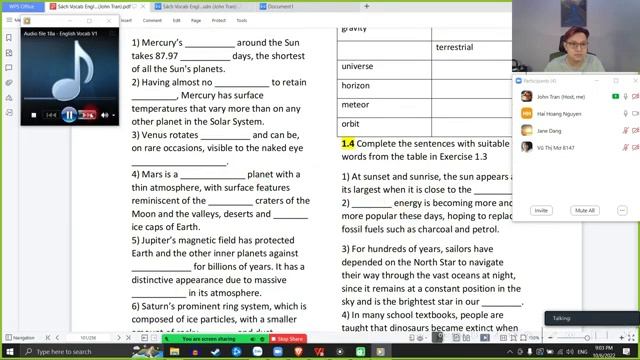Go to the previous page arrow
This screenshot has height=360, width=640.
(x=57, y=338)
